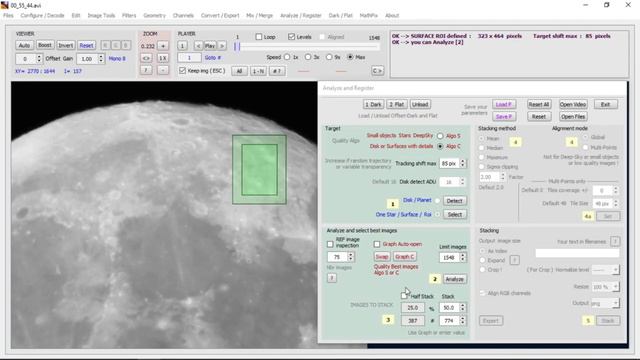Tick the Half Stack checkbox
Screen dimensions: 640x360
[404, 296]
